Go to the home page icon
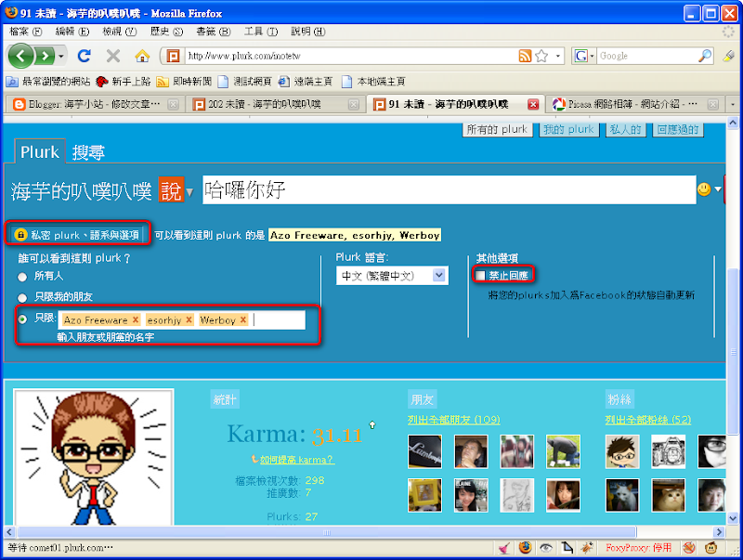Viewport: 743px width, 560px height. coord(142,56)
